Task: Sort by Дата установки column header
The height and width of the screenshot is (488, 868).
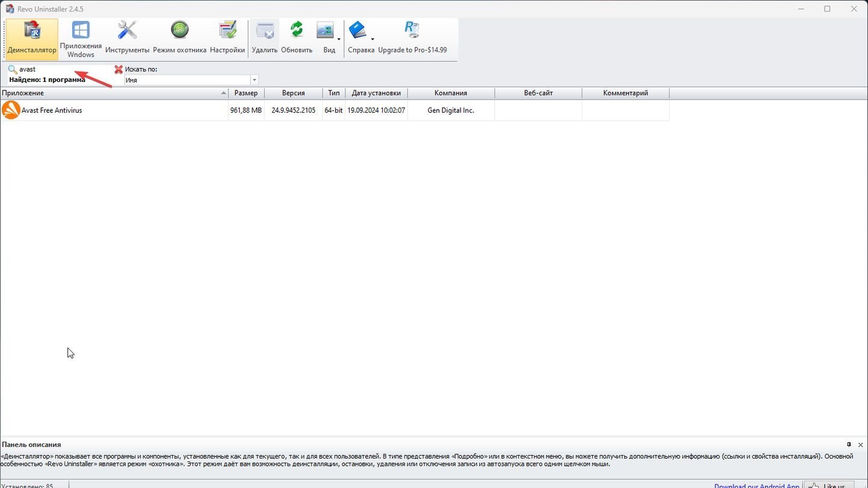Action: pyautogui.click(x=376, y=93)
